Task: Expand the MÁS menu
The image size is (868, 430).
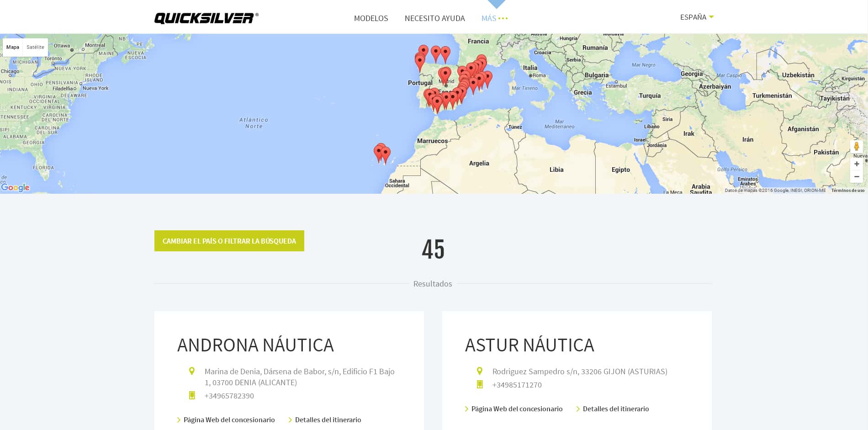Action: (494, 18)
